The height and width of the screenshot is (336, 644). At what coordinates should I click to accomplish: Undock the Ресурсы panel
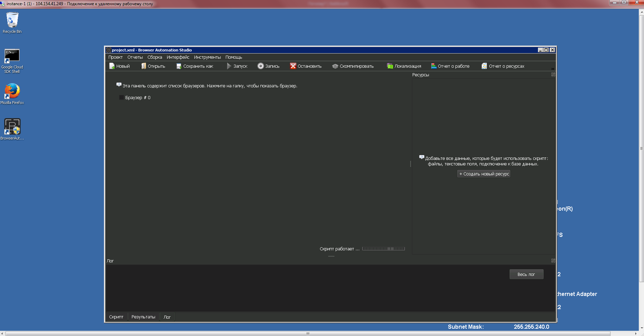[x=553, y=75]
